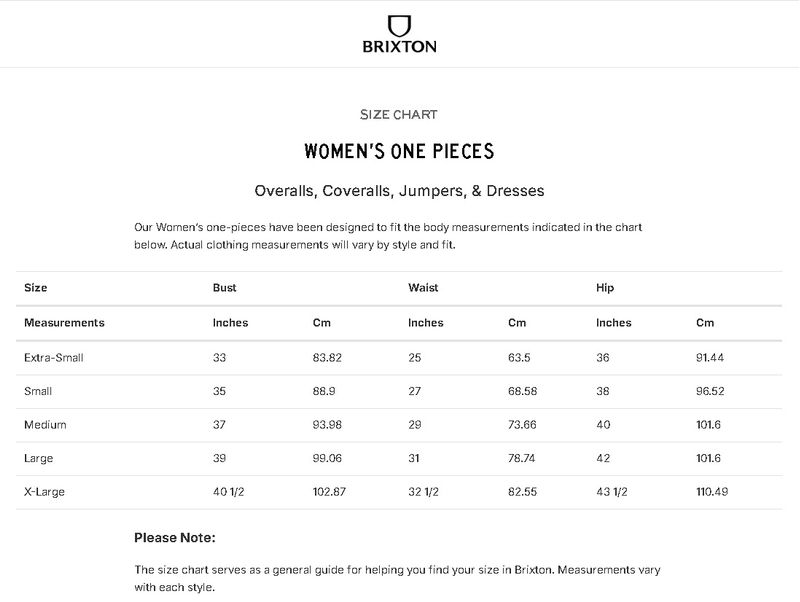Click the Bust column header
Image resolution: width=800 pixels, height=602 pixels.
click(x=225, y=288)
